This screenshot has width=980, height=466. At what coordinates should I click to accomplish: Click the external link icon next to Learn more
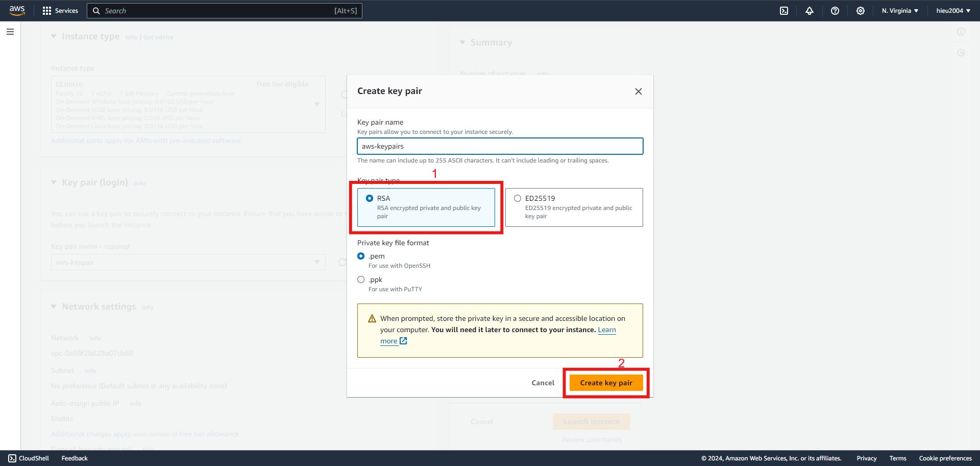[x=403, y=341]
